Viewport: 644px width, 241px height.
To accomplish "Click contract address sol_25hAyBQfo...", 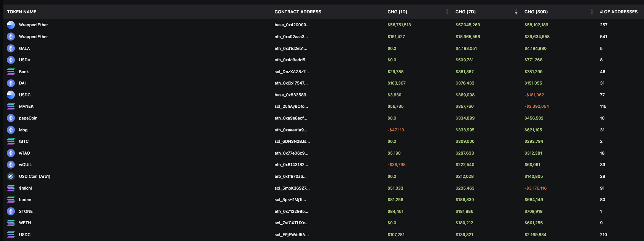I will click(291, 106).
